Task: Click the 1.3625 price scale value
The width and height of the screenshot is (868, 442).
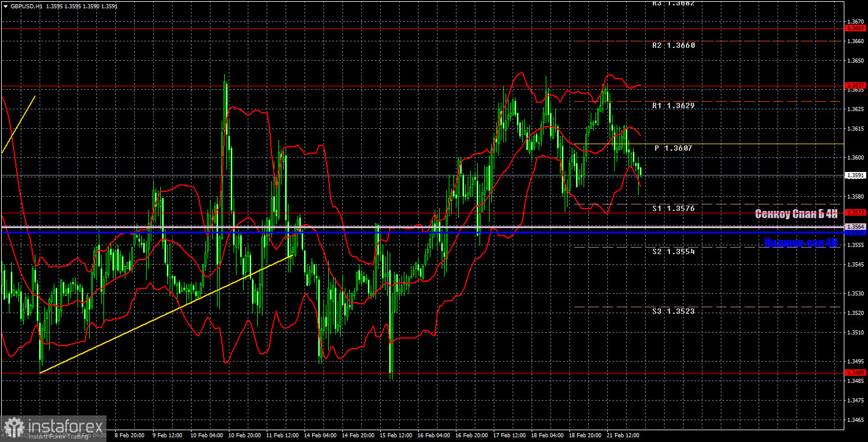Action: pos(856,109)
